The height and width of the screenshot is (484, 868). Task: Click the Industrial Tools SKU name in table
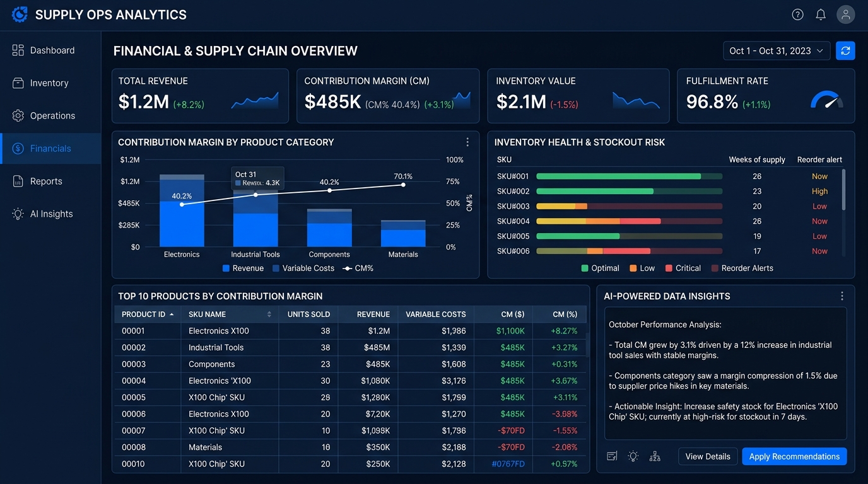point(216,348)
